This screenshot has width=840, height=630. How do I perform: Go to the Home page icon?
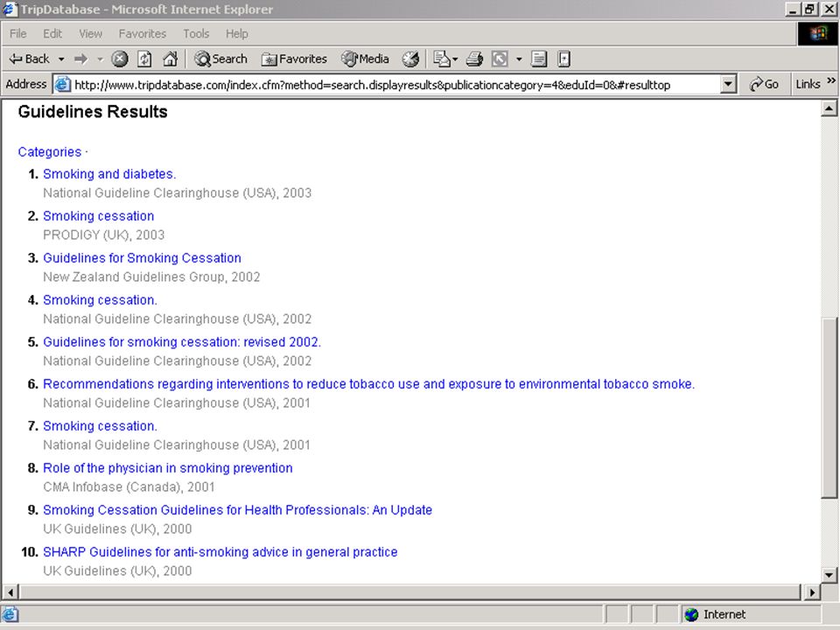tap(171, 59)
